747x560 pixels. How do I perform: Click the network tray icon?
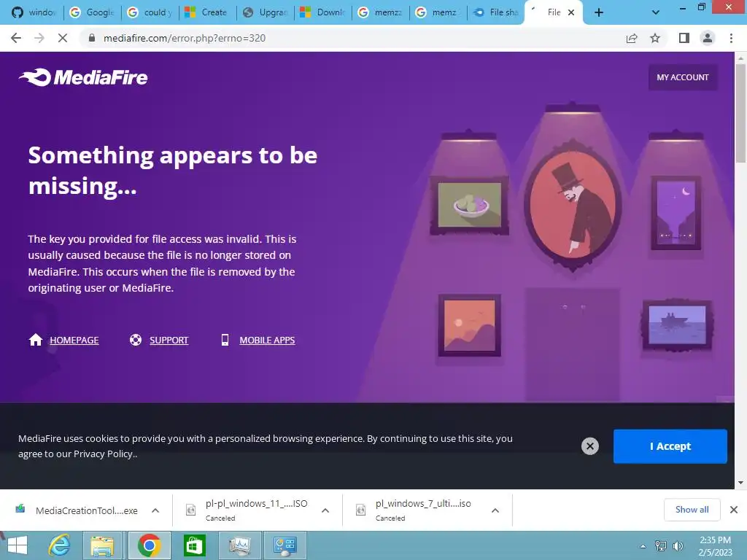pyautogui.click(x=661, y=545)
